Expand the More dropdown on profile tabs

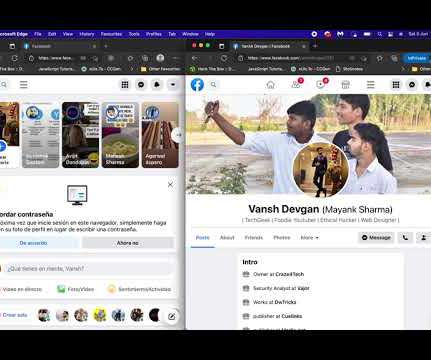(x=310, y=238)
